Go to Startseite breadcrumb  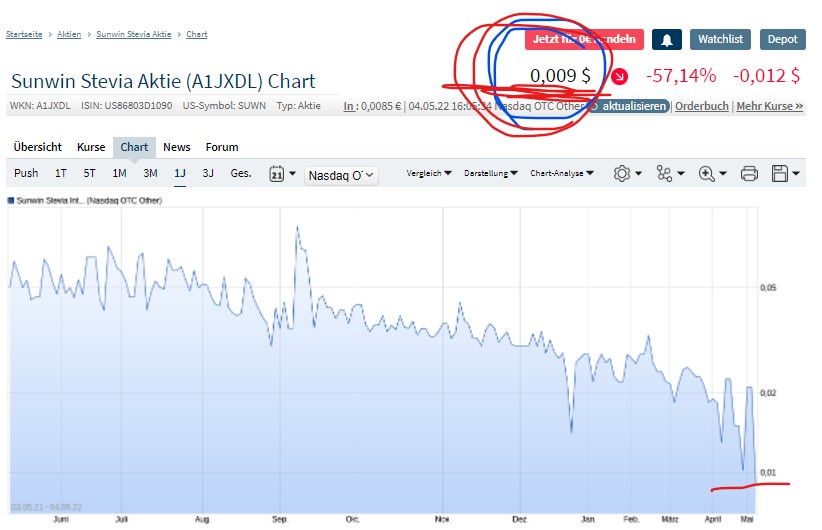pyautogui.click(x=24, y=35)
